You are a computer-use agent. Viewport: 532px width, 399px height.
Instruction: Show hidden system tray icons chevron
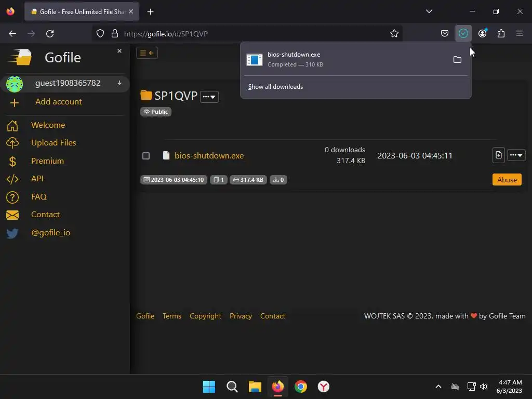(438, 387)
